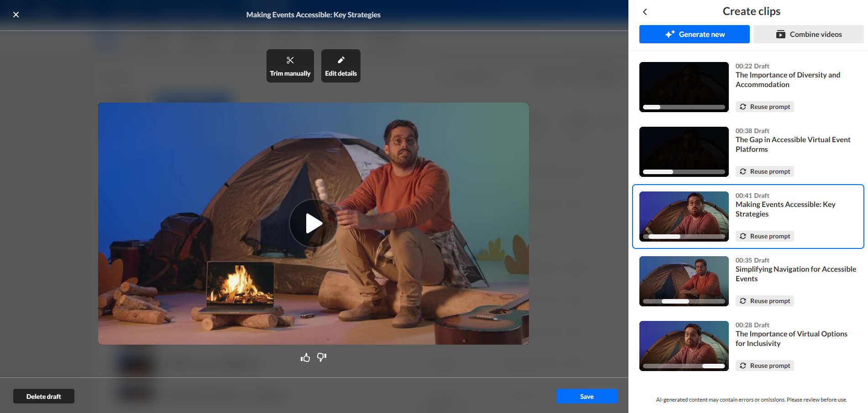
Task: Save the current clip
Action: (x=587, y=396)
